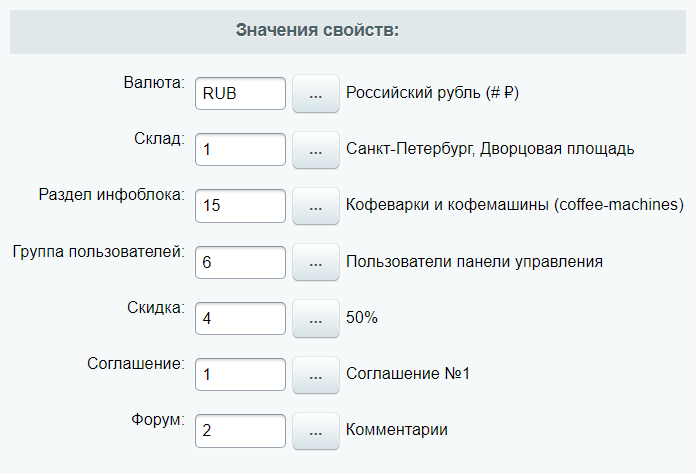Screen dimensions: 696x473
Task: Select the Раздел инфоблока field with 15
Action: click(x=241, y=206)
